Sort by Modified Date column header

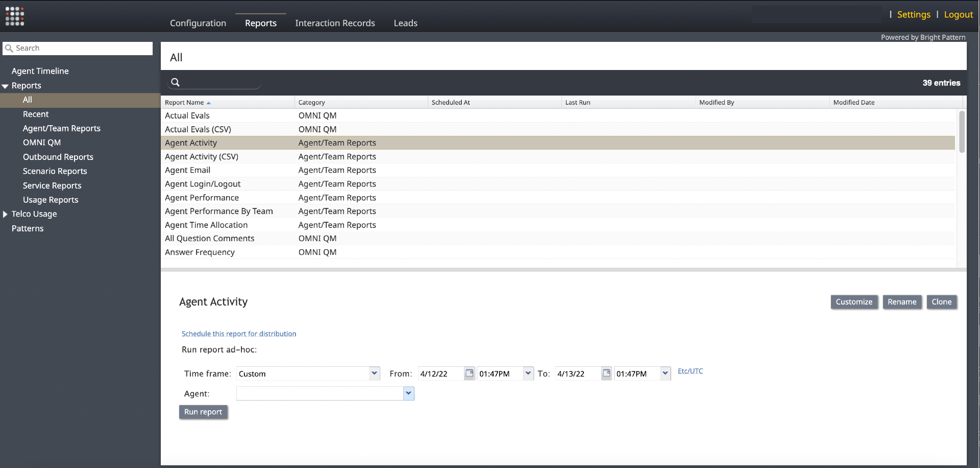(x=896, y=102)
